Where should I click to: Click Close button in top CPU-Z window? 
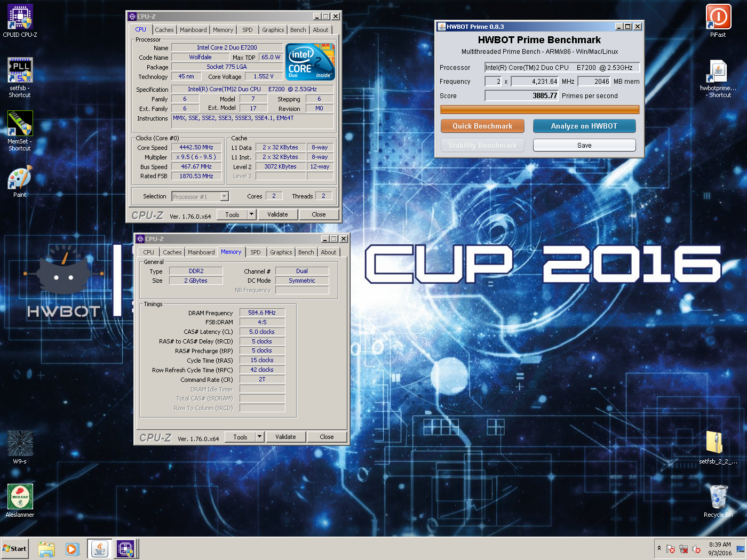319,214
